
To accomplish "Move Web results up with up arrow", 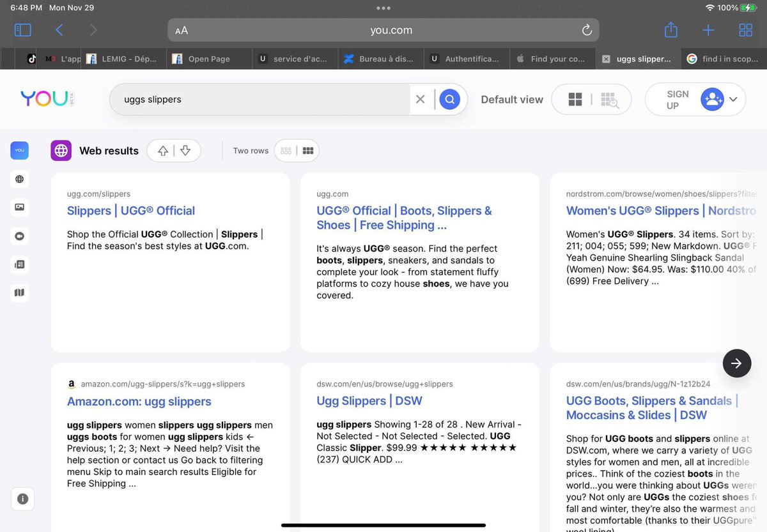I will tap(162, 151).
